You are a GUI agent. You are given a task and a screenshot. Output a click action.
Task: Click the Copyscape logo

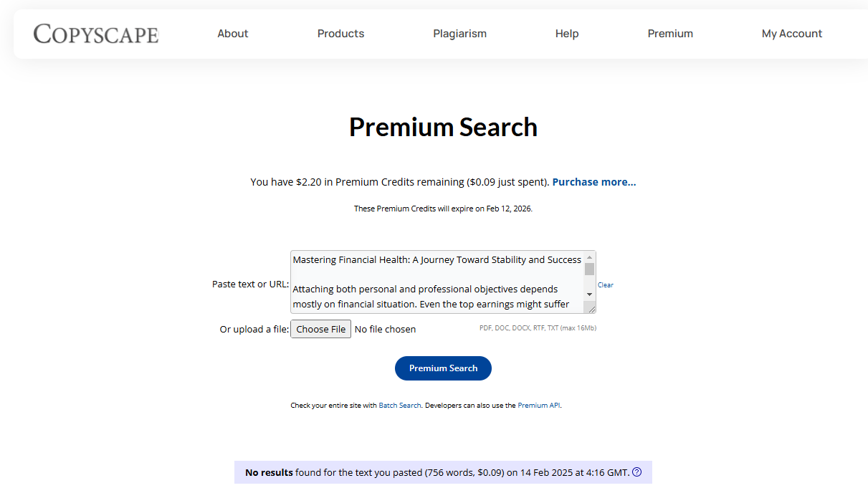tap(96, 34)
